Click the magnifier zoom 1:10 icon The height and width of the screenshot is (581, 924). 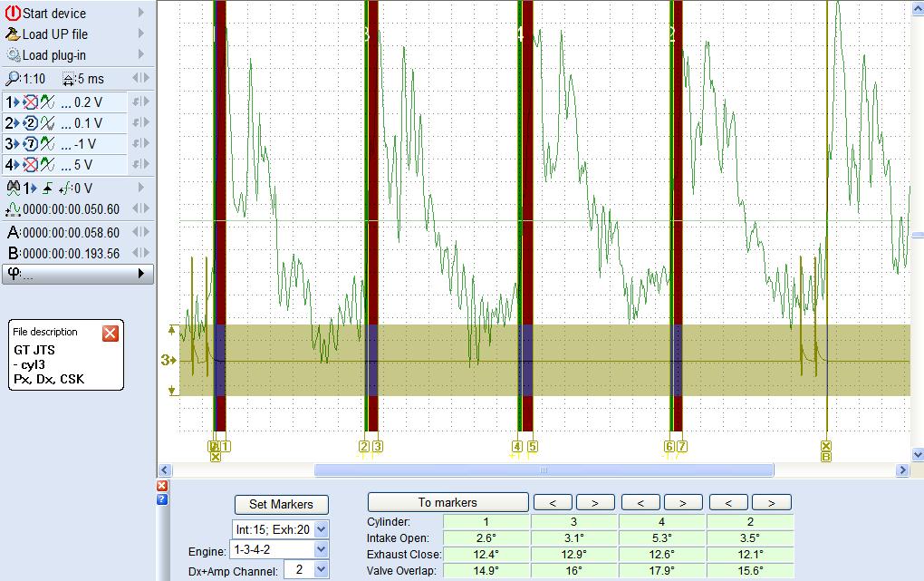[x=13, y=79]
